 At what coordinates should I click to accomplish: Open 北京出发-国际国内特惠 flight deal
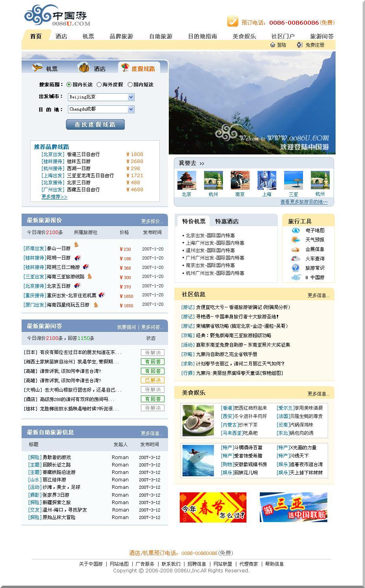coord(210,236)
